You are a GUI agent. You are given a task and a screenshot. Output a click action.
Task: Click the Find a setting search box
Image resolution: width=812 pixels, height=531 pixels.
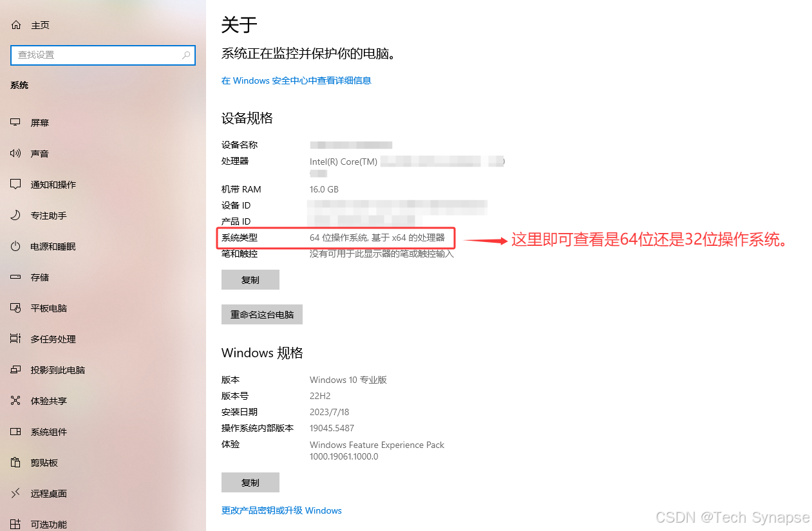[103, 55]
